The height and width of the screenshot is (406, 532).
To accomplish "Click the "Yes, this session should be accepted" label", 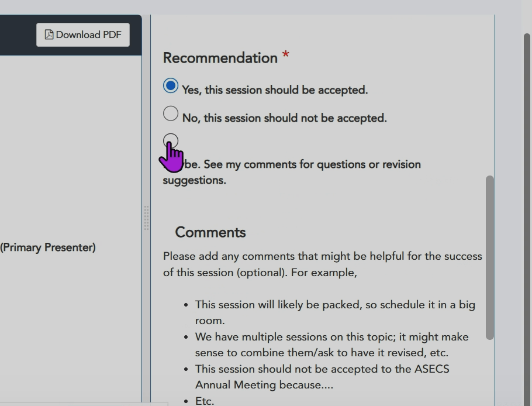I will [x=275, y=90].
